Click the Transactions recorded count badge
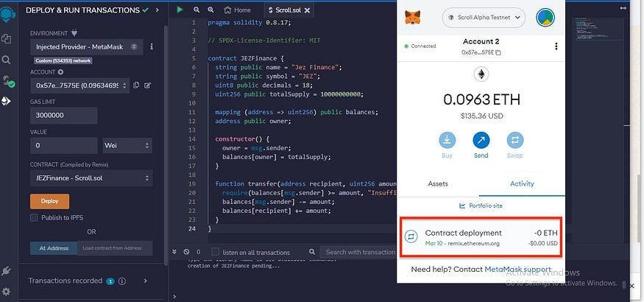The width and height of the screenshot is (644, 302). pos(110,281)
